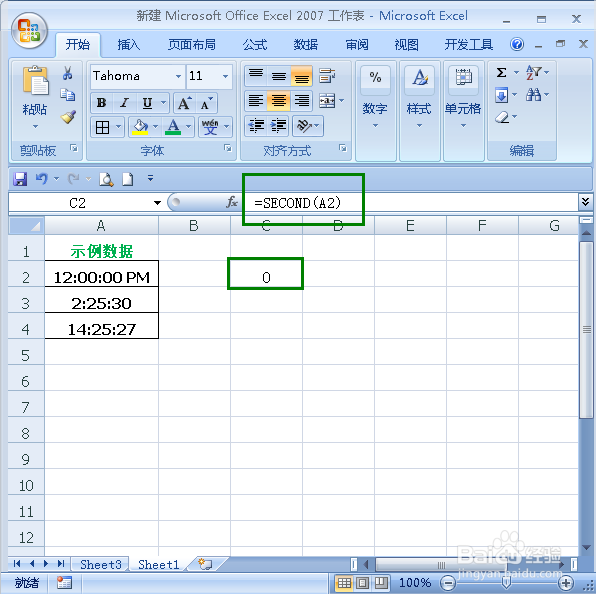Click zoom out minus button
Screen dimensions: 596x594
coord(449,583)
